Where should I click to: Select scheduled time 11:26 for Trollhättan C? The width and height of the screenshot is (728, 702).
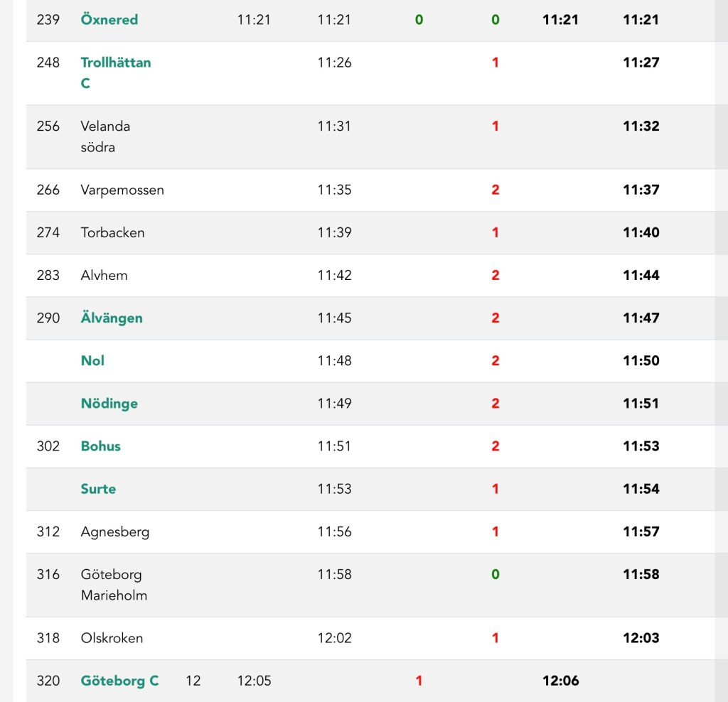(334, 63)
